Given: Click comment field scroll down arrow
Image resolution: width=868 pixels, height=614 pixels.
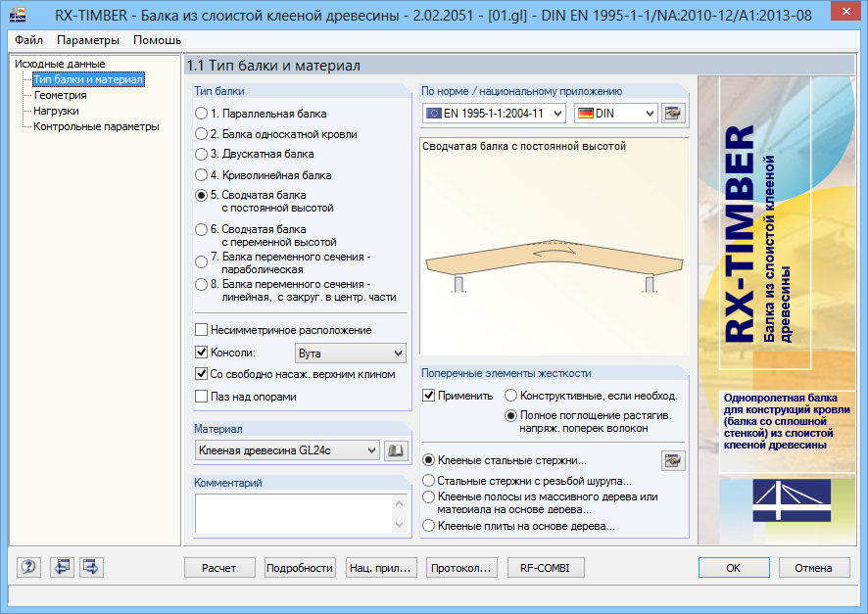Looking at the screenshot, I should click(x=399, y=524).
